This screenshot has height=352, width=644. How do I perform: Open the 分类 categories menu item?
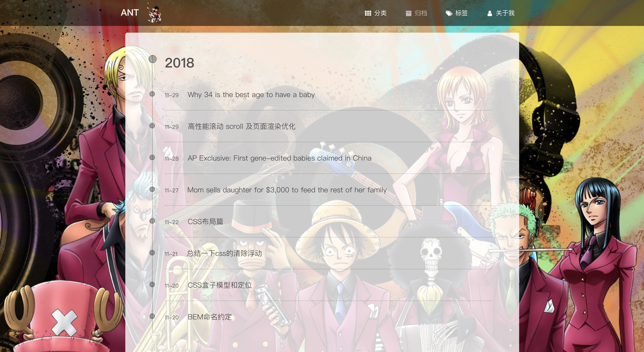click(380, 13)
